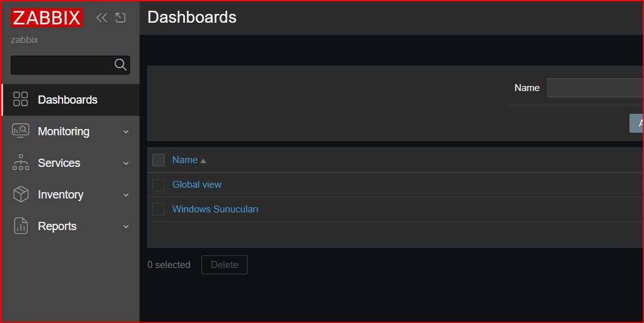Click the Dashboards grid icon

21,99
